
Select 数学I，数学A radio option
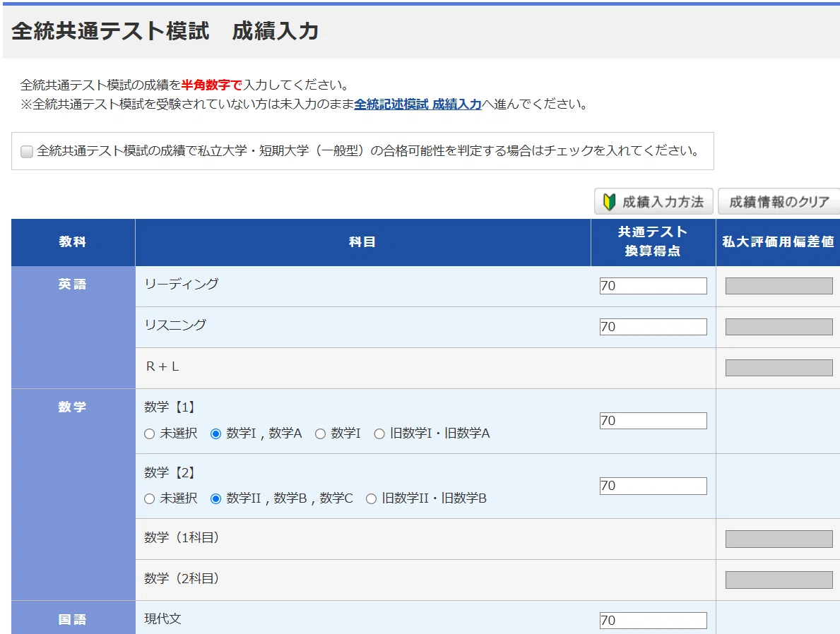(215, 433)
